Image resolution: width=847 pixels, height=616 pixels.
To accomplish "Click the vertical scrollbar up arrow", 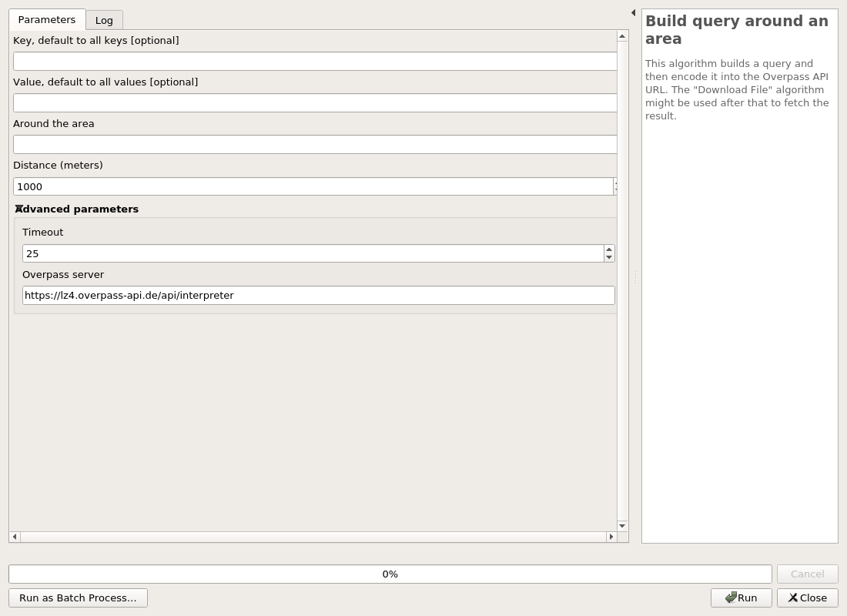I will click(621, 35).
